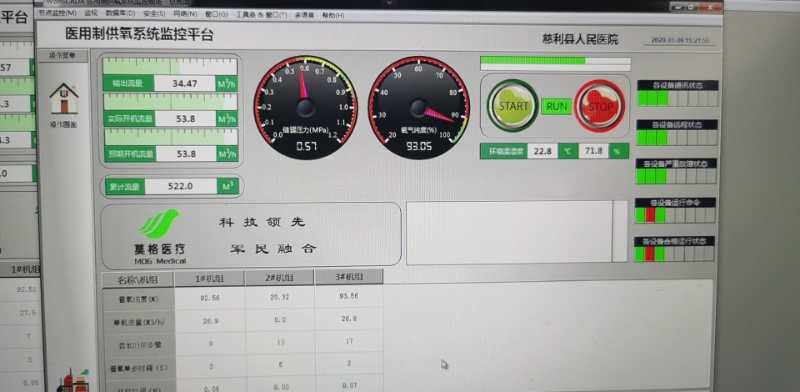This screenshot has height=392, width=800.
Task: Click the mouse cursor arrow in the empty panel
Action: pyautogui.click(x=444, y=364)
